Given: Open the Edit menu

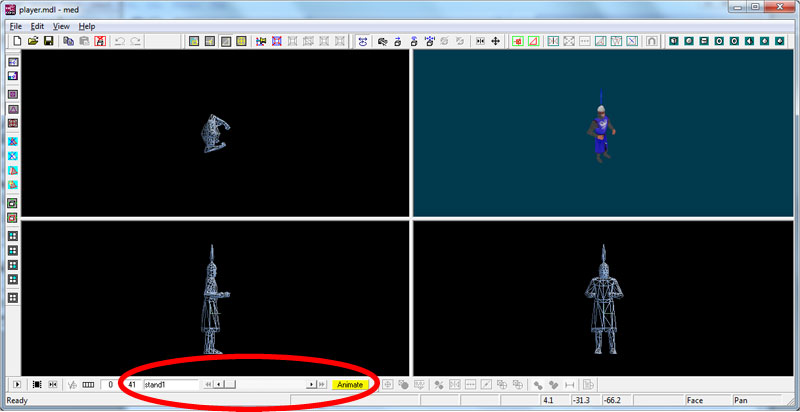Looking at the screenshot, I should [37, 26].
